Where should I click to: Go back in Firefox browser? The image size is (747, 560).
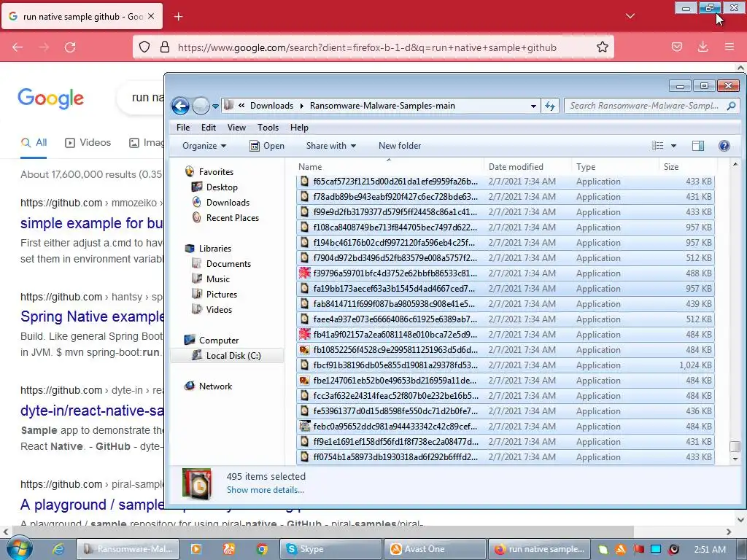pos(18,47)
